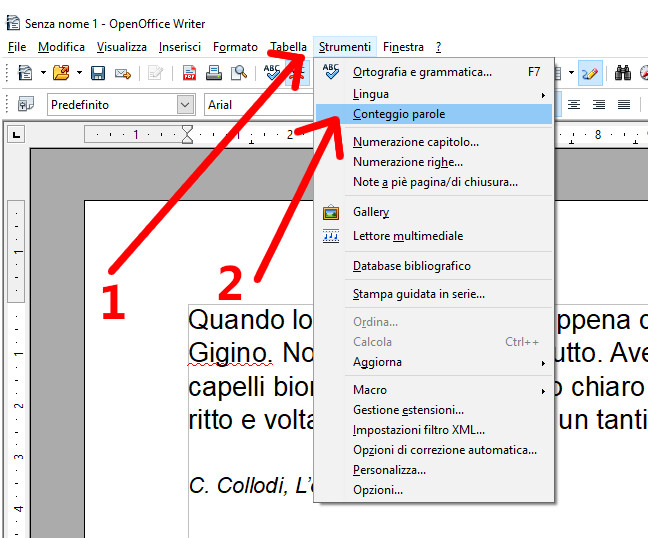Open the Visualizza menu
648x538 pixels.
[122, 47]
